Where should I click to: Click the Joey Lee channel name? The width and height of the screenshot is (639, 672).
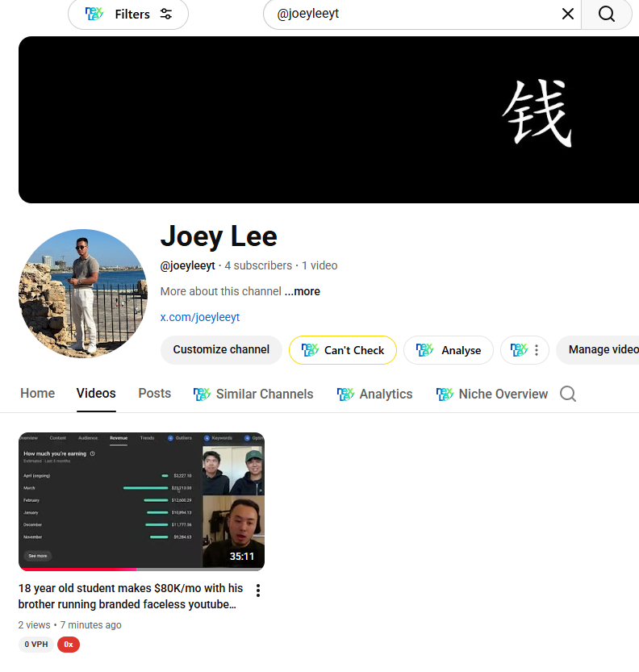click(x=219, y=236)
